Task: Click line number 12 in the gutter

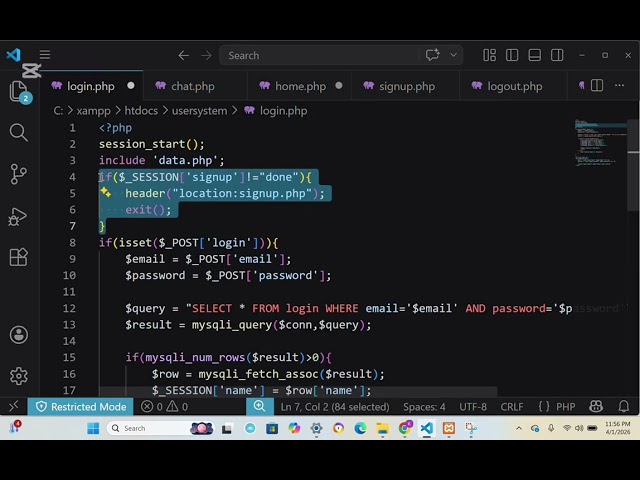Action: [69, 308]
